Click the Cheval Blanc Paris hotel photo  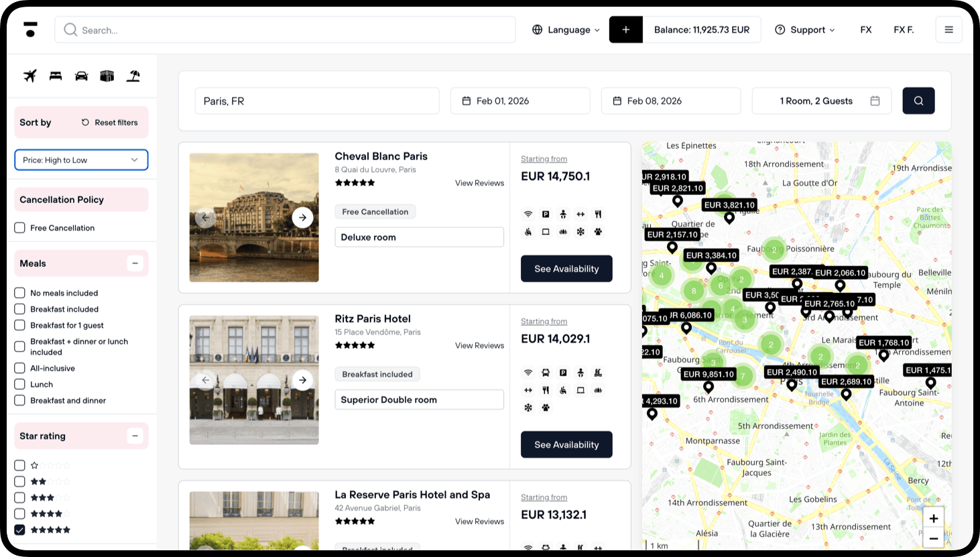click(254, 217)
